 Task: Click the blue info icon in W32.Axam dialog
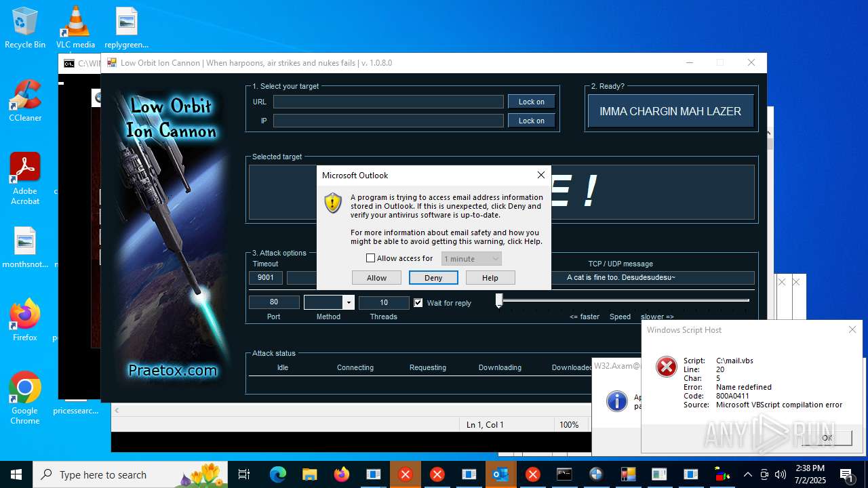click(616, 401)
